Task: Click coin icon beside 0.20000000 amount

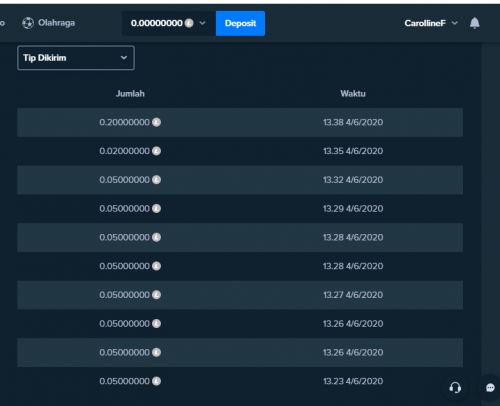Action: pos(156,122)
